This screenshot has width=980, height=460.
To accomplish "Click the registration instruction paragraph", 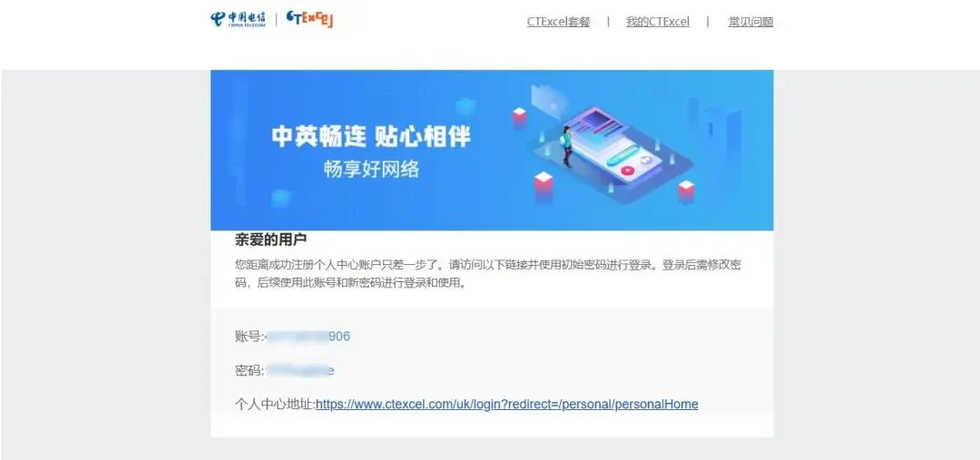I will point(488,274).
